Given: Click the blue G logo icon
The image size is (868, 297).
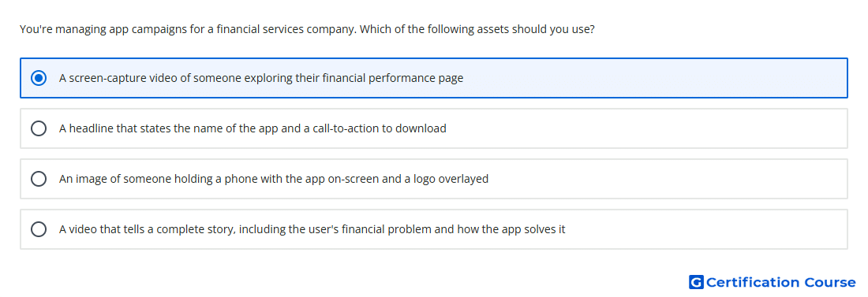Looking at the screenshot, I should pos(696,283).
